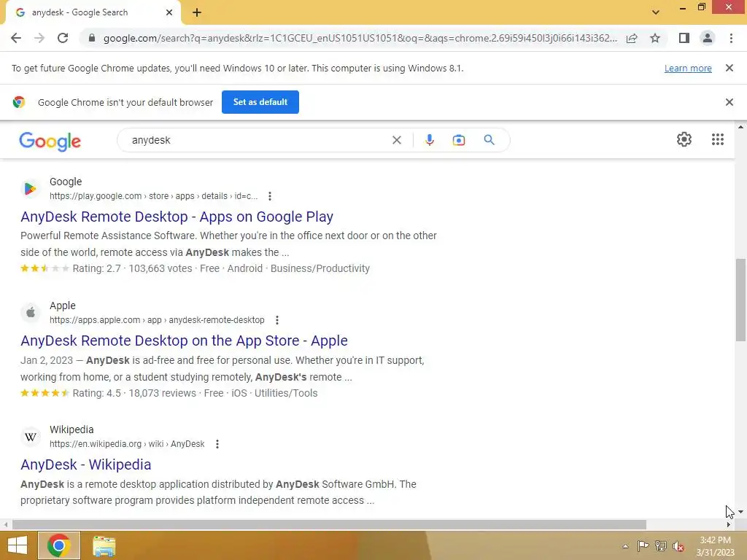The height and width of the screenshot is (560, 747).
Task: Click in the anydesk search box
Action: click(x=258, y=140)
